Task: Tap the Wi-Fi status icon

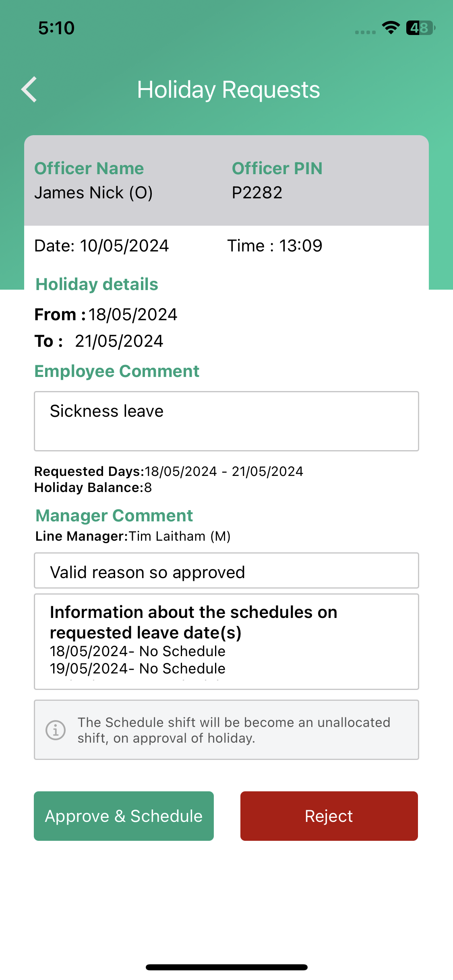Action: click(391, 28)
